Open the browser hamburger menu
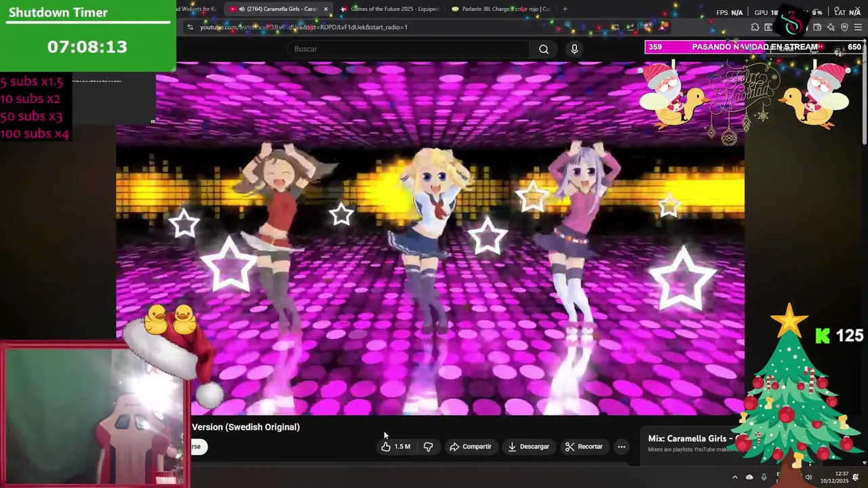Screen dimensions: 868x488 pos(858,27)
